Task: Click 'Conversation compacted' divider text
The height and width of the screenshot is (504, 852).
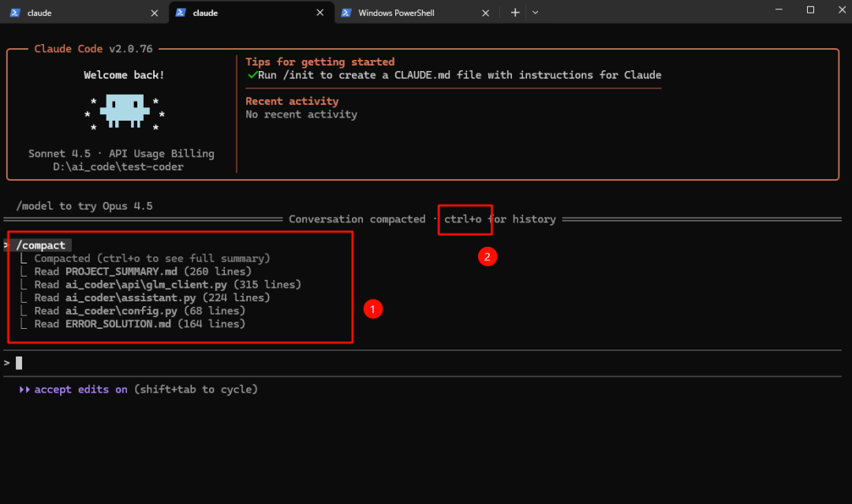Action: coord(357,218)
